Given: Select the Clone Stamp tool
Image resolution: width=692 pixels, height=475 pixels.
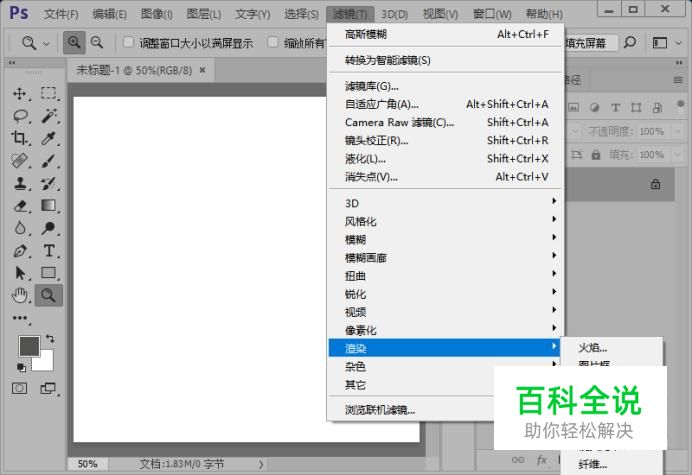Looking at the screenshot, I should (x=20, y=183).
